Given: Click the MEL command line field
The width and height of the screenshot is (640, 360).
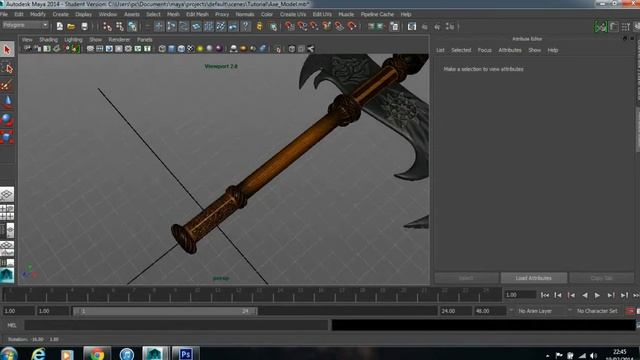Looking at the screenshot, I should tap(176, 325).
